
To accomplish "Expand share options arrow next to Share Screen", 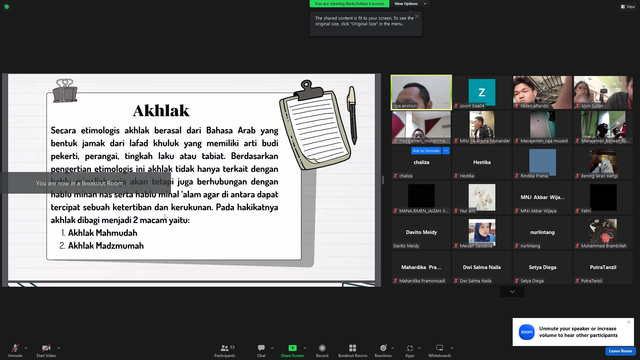I will click(x=305, y=348).
